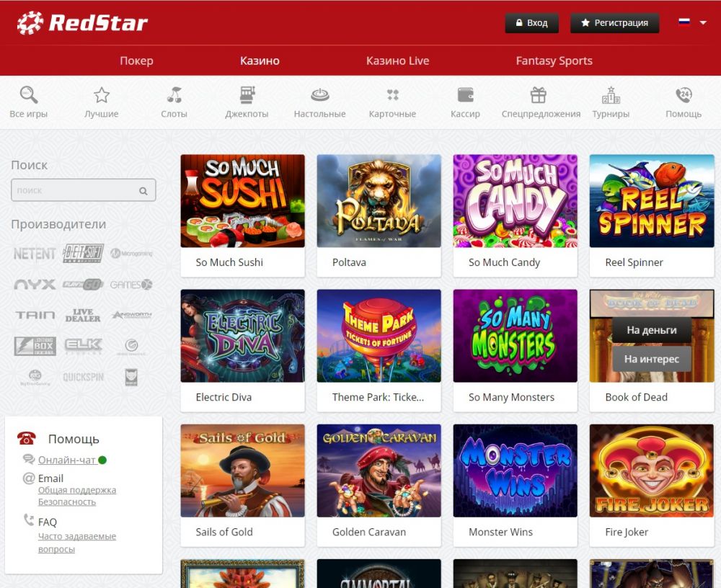Play Book of Dead На интерес
The height and width of the screenshot is (588, 721).
pyautogui.click(x=652, y=359)
